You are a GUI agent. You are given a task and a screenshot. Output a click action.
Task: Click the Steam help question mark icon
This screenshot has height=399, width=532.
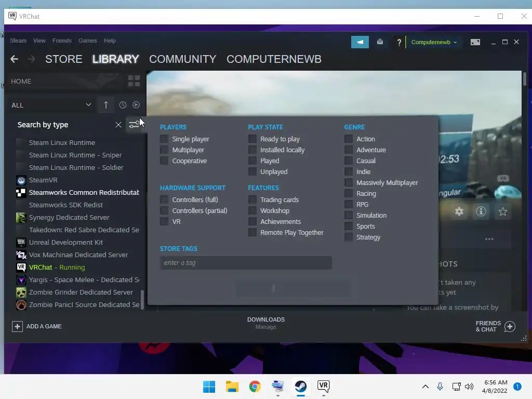click(x=399, y=43)
